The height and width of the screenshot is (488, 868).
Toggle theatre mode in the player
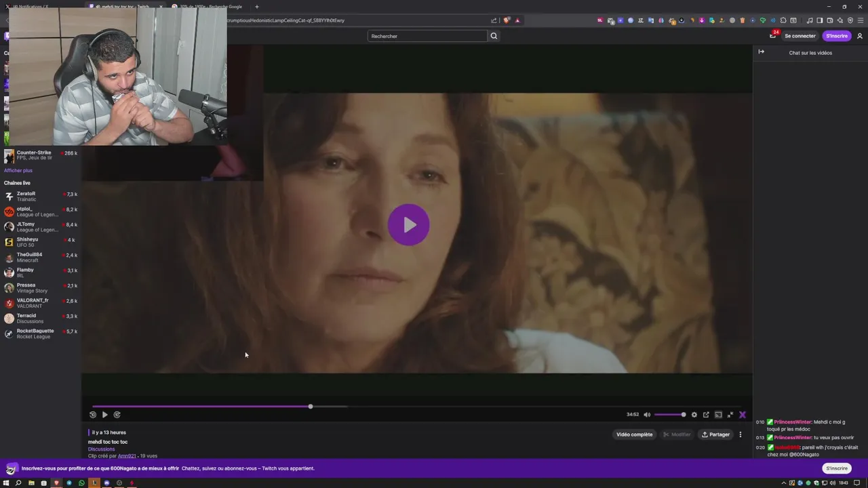click(x=718, y=415)
